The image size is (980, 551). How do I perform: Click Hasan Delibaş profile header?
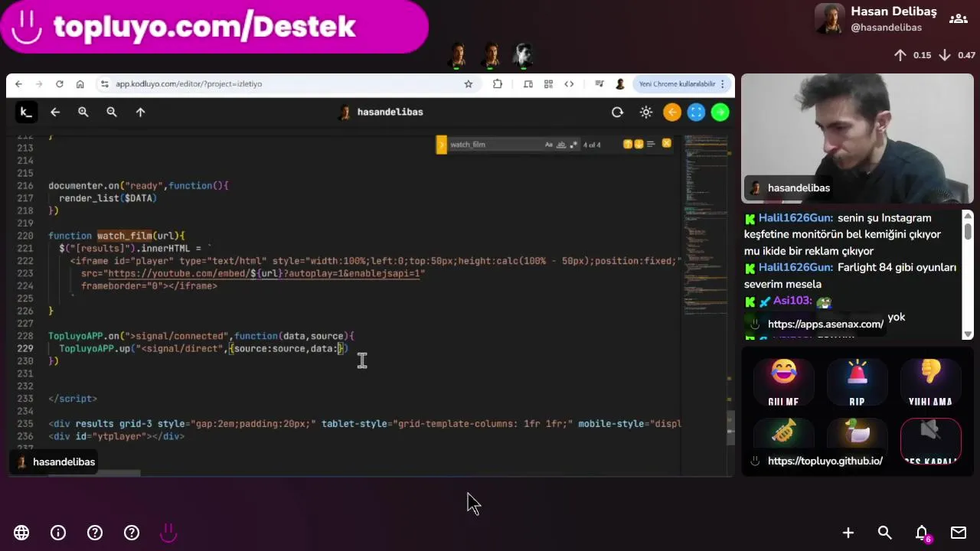[x=876, y=19]
